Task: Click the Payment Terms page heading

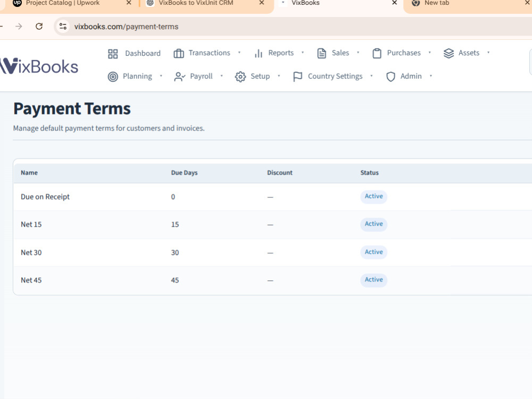Action: click(x=72, y=109)
